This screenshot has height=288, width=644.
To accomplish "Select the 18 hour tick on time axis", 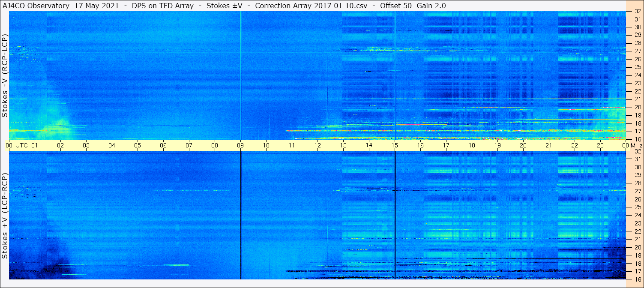I will [x=472, y=145].
